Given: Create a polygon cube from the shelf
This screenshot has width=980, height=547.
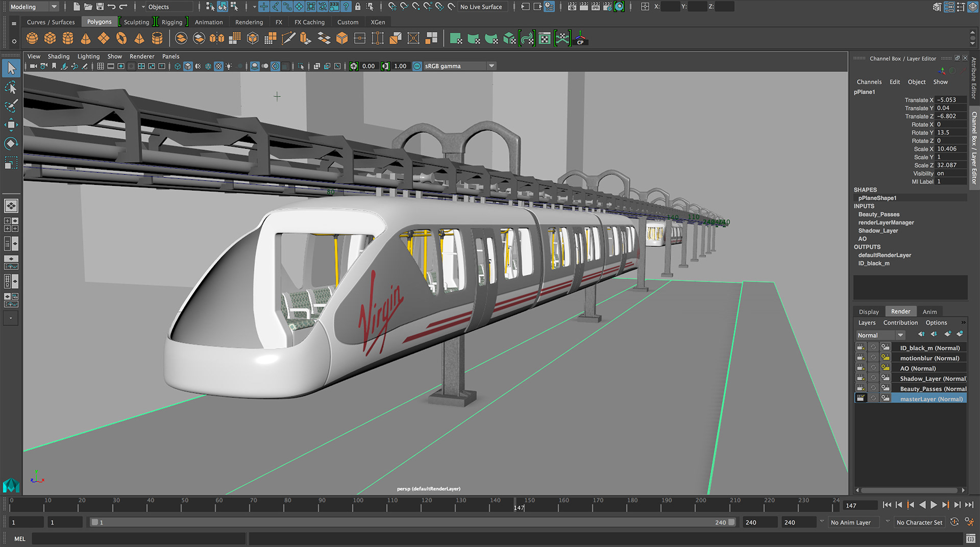Looking at the screenshot, I should click(50, 38).
